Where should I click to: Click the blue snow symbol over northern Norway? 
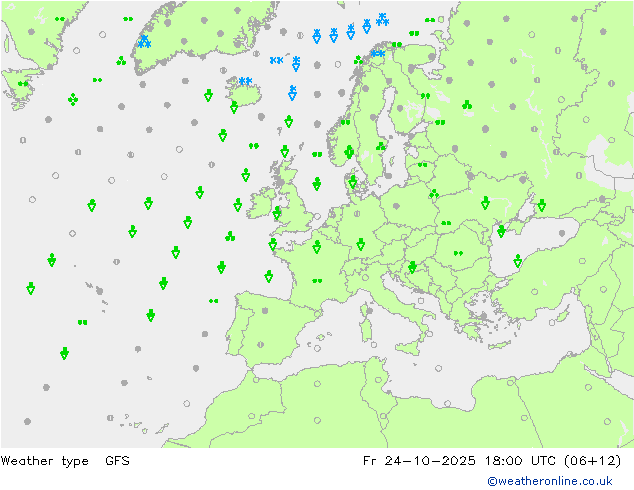pos(378,53)
